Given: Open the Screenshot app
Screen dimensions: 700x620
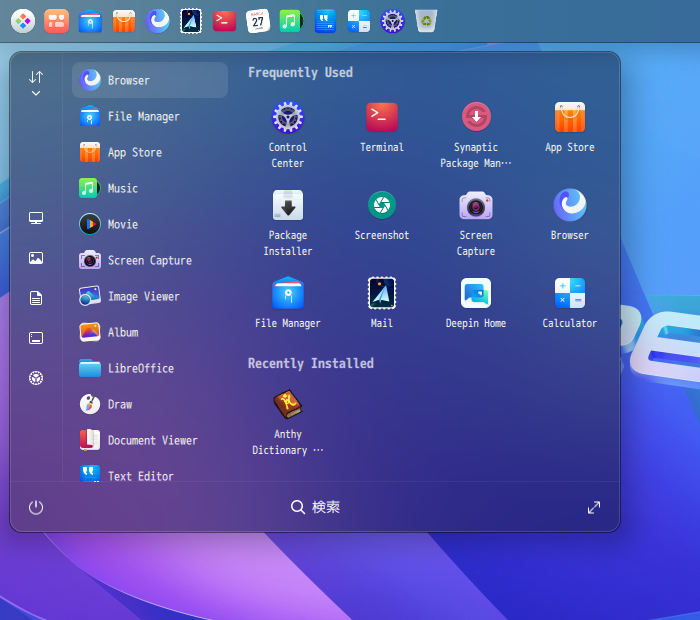Looking at the screenshot, I should tap(381, 206).
